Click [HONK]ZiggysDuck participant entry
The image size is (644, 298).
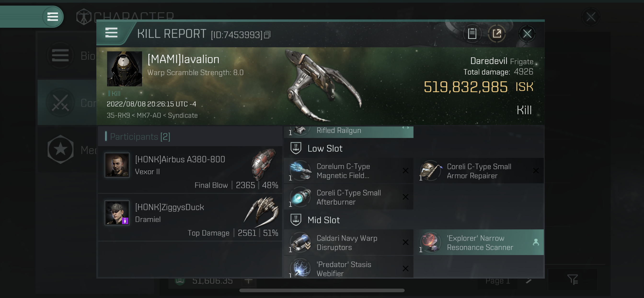click(x=190, y=218)
